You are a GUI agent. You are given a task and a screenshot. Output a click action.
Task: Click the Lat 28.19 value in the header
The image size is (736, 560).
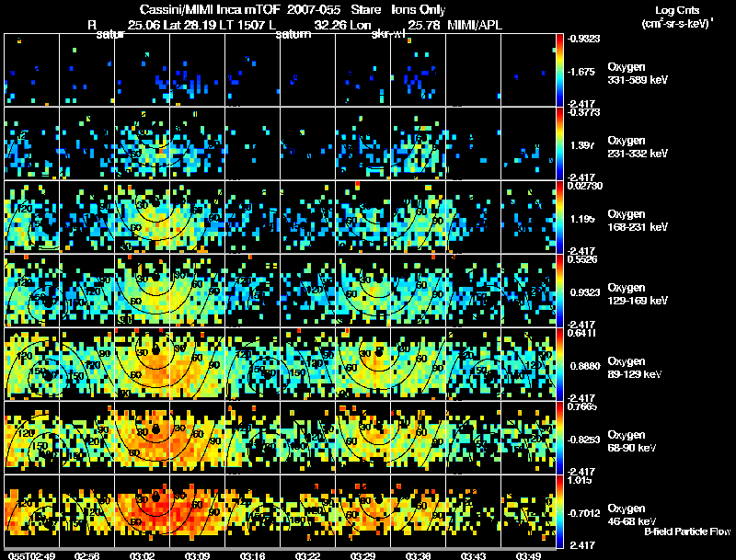(190, 25)
